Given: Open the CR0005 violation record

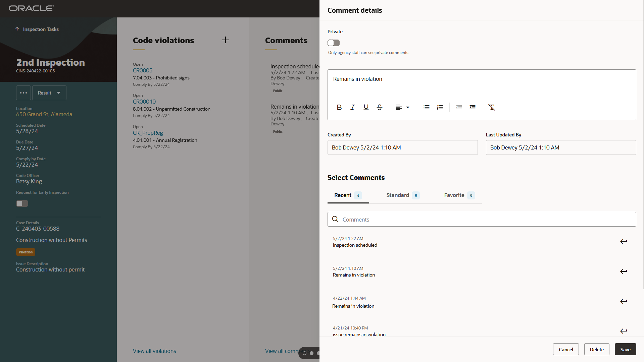Looking at the screenshot, I should (142, 70).
